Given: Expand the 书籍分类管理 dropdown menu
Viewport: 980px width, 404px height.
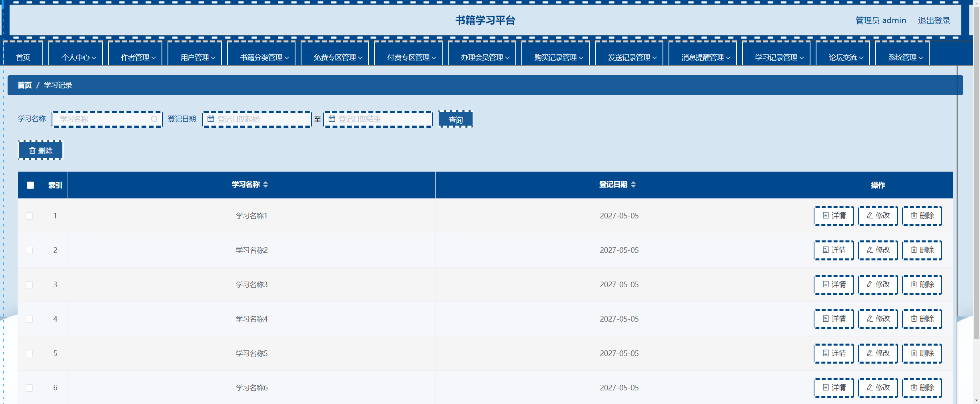Looking at the screenshot, I should pos(264,58).
